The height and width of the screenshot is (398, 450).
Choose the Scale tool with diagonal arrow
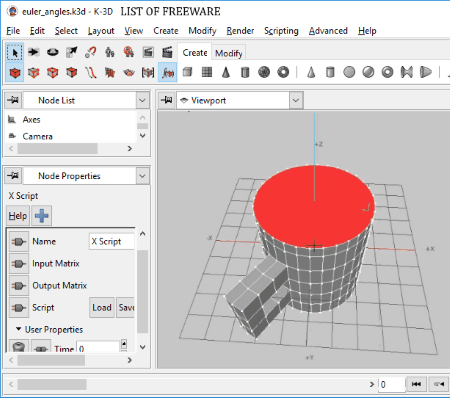(72, 52)
